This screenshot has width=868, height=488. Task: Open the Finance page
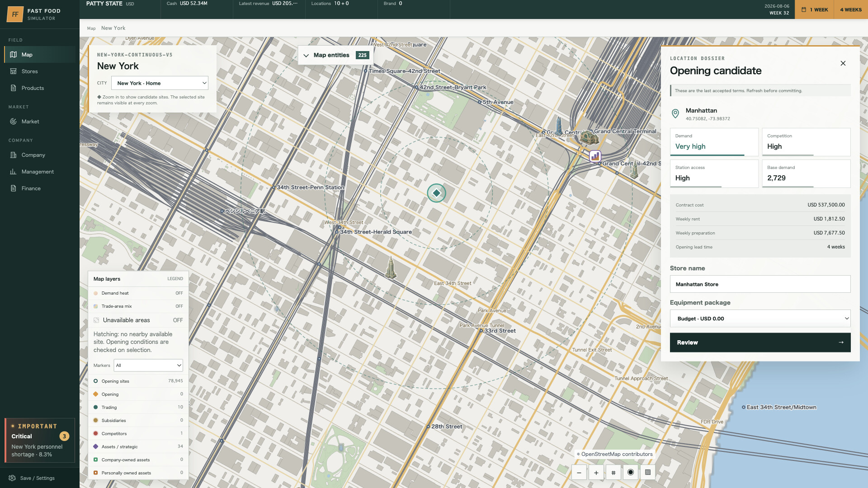coord(40,188)
